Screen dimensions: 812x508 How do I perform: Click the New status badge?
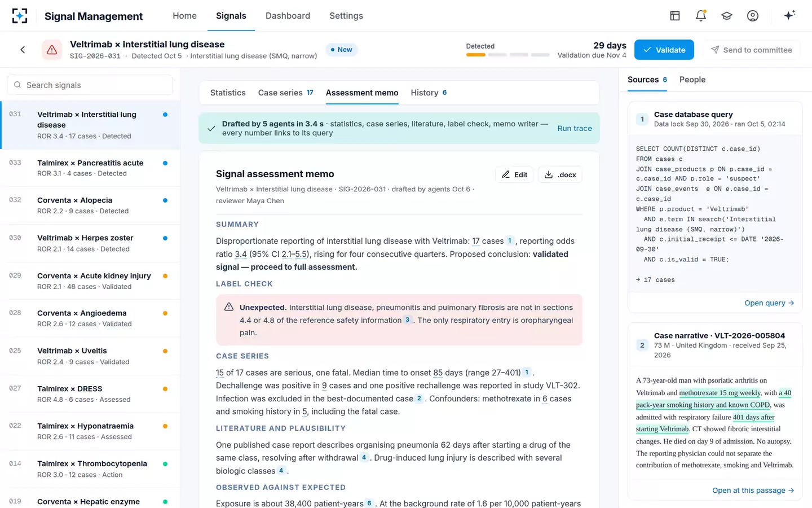pos(342,50)
